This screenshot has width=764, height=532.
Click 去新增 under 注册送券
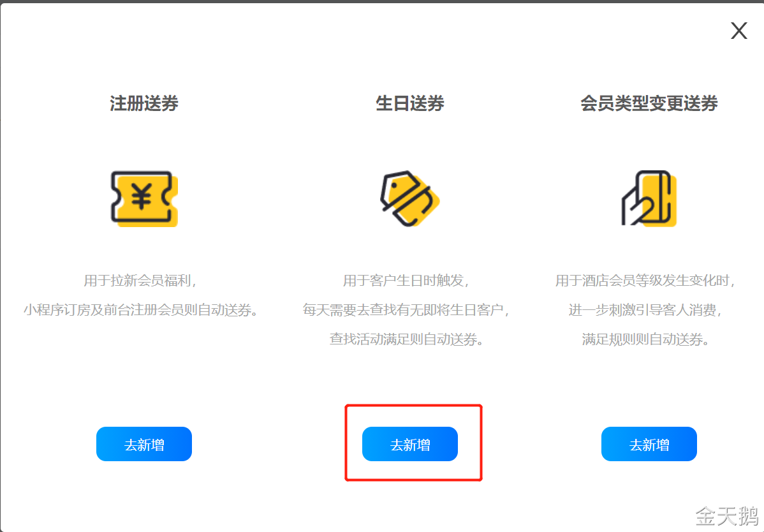tap(144, 445)
